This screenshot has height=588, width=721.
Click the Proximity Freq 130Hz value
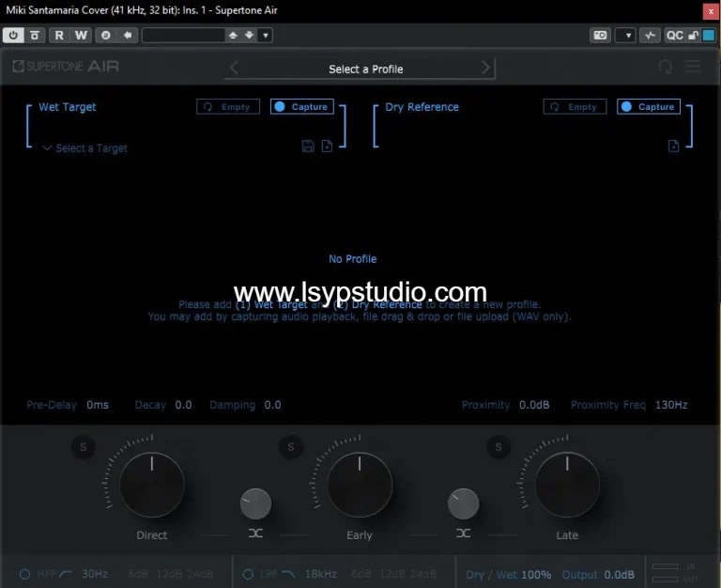coord(671,405)
